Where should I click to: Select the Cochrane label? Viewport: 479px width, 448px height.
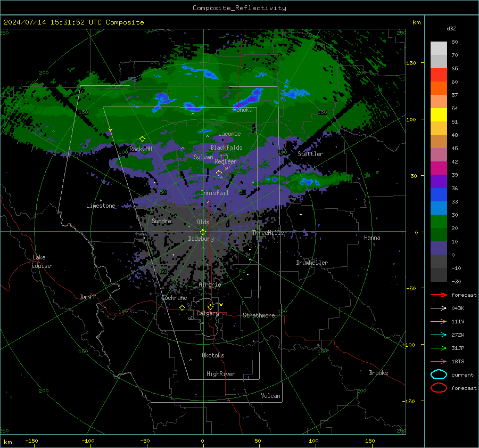(x=174, y=298)
